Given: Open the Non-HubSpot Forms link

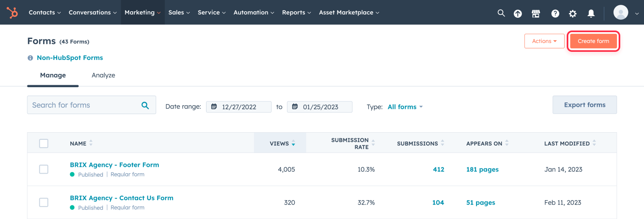Looking at the screenshot, I should 70,58.
